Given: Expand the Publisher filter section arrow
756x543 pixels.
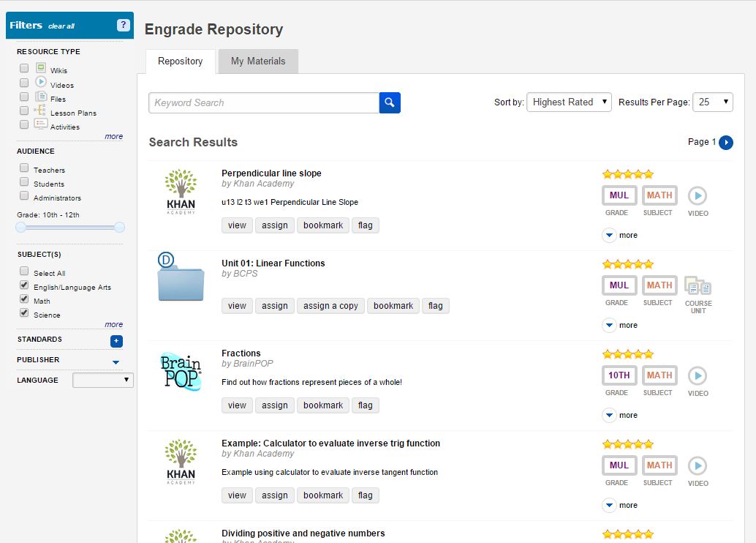Looking at the screenshot, I should (116, 362).
